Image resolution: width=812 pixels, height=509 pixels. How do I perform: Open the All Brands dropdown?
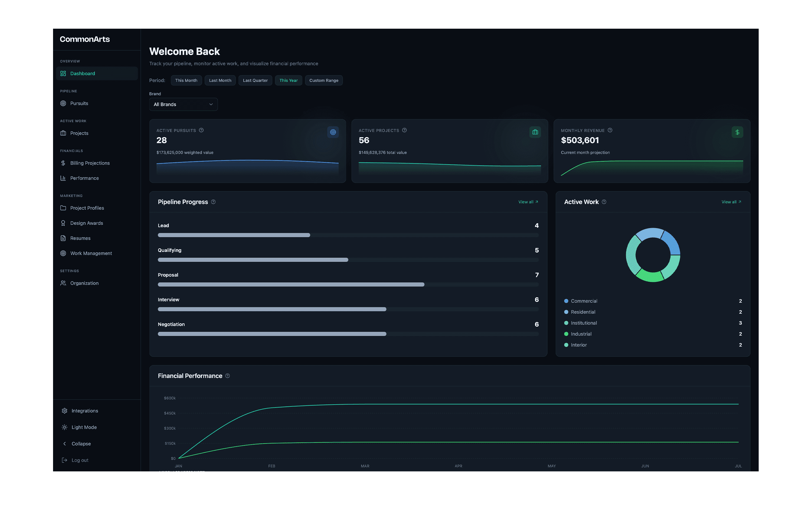click(183, 104)
